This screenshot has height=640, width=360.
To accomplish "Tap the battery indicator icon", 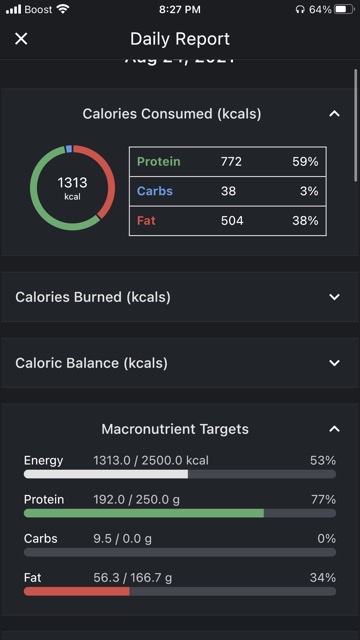I will pos(344,9).
